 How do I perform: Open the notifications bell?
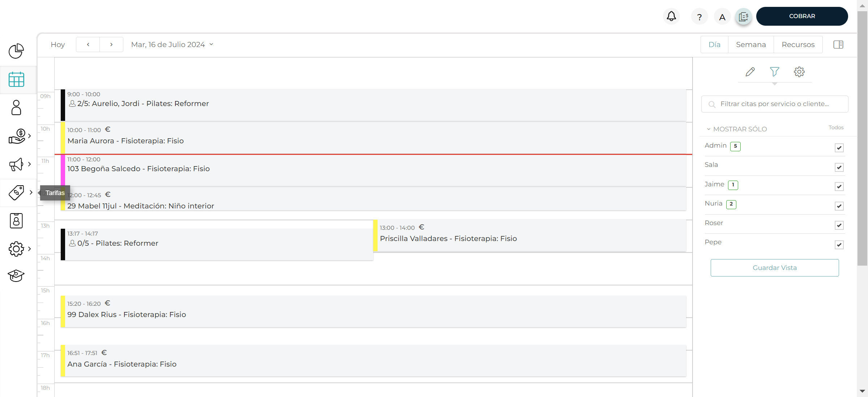tap(671, 16)
